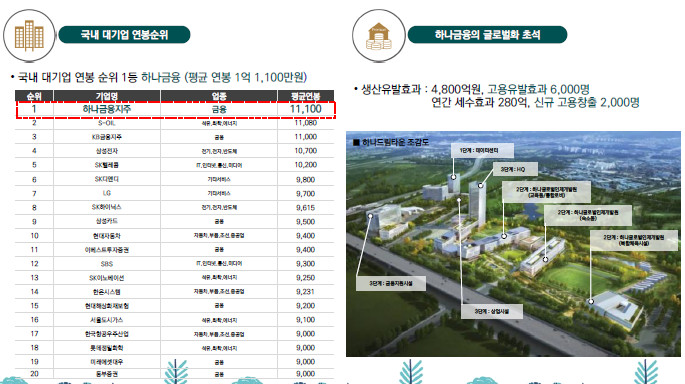Click the '기업명' column header
Viewport: 685px width, 384px height.
point(107,96)
